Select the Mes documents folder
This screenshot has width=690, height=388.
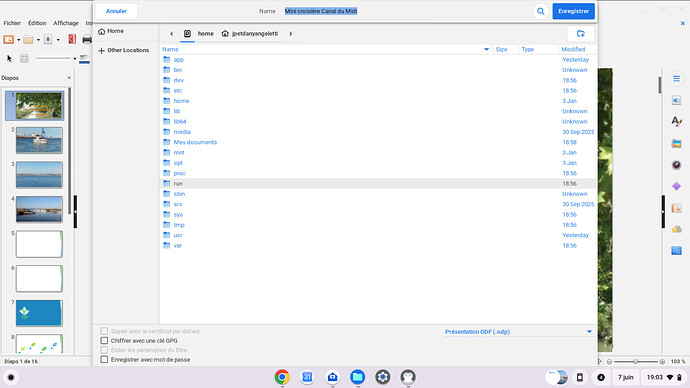(x=378, y=142)
